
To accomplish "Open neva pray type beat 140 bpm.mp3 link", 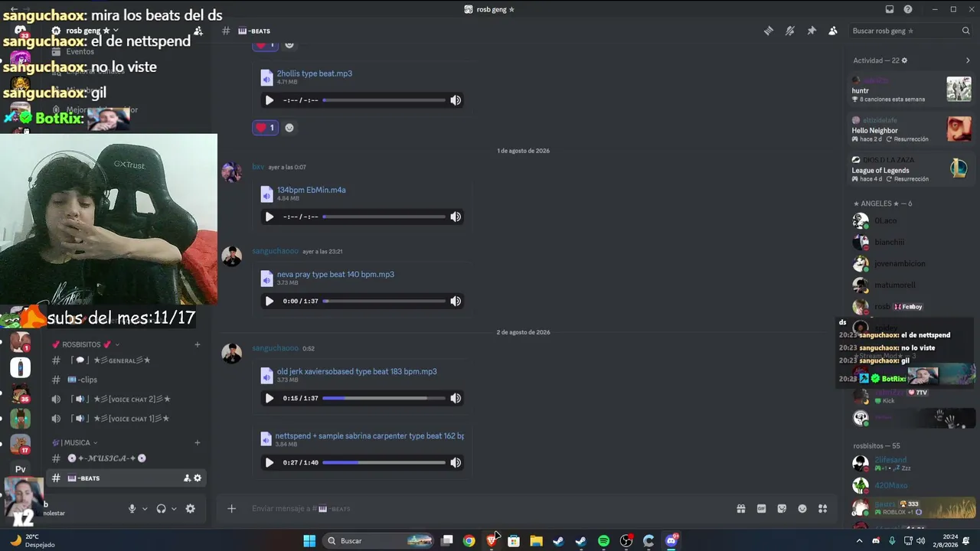I will click(x=335, y=274).
